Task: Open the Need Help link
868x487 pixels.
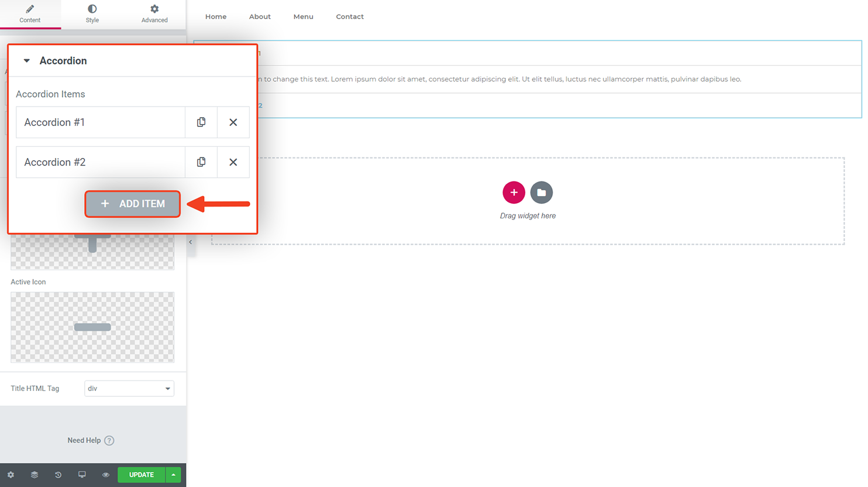Action: (91, 440)
